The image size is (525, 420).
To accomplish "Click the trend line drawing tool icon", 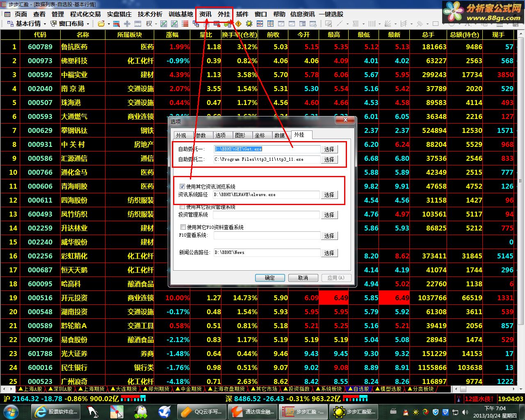I will point(340,24).
